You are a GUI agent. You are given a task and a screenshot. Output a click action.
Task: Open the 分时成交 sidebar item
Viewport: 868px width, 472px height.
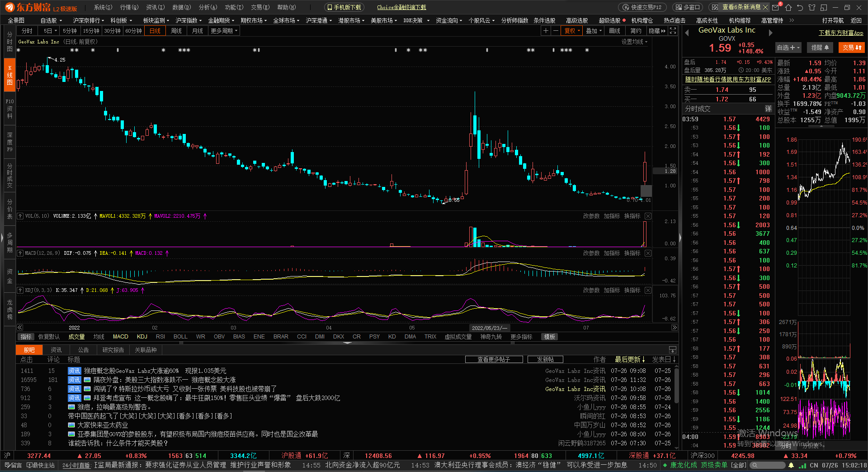[9, 176]
